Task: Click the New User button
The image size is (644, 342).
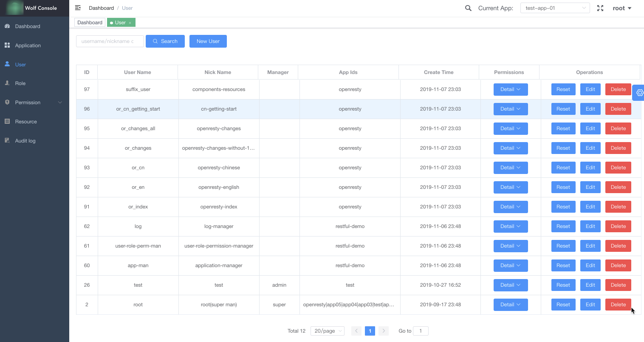Action: coord(208,41)
